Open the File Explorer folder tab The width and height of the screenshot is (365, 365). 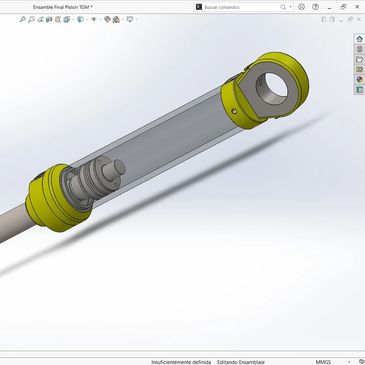pyautogui.click(x=359, y=59)
